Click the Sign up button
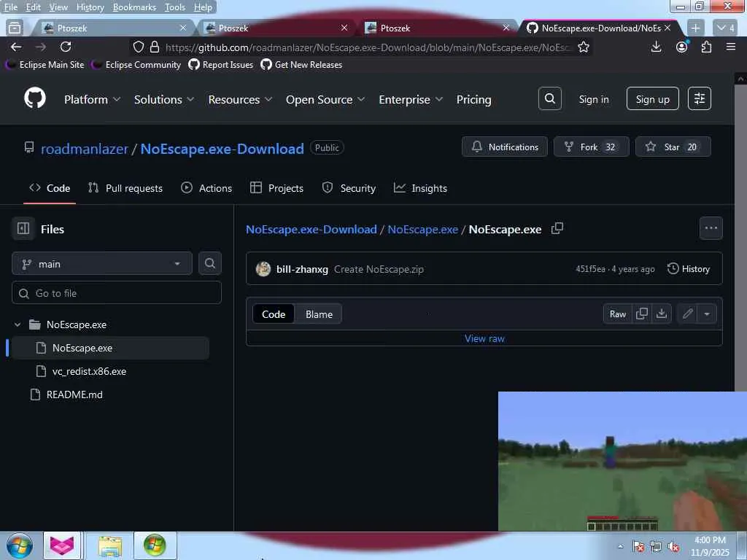The image size is (747, 560). 652,98
